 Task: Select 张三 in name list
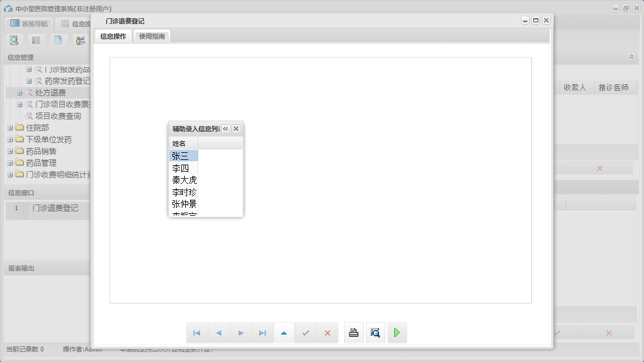184,156
